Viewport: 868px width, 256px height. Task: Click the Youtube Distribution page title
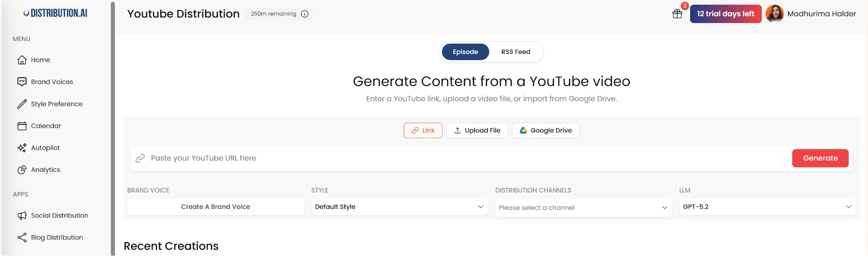183,14
